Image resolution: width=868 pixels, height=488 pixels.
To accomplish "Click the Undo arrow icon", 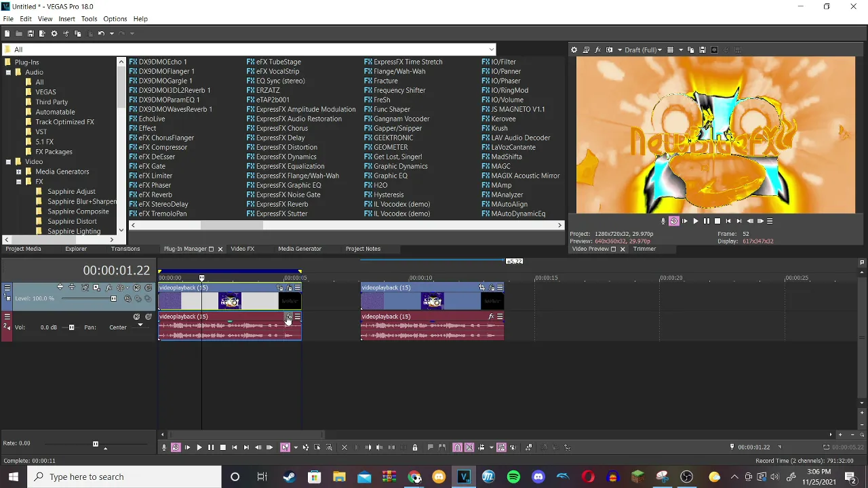I will 101,33.
